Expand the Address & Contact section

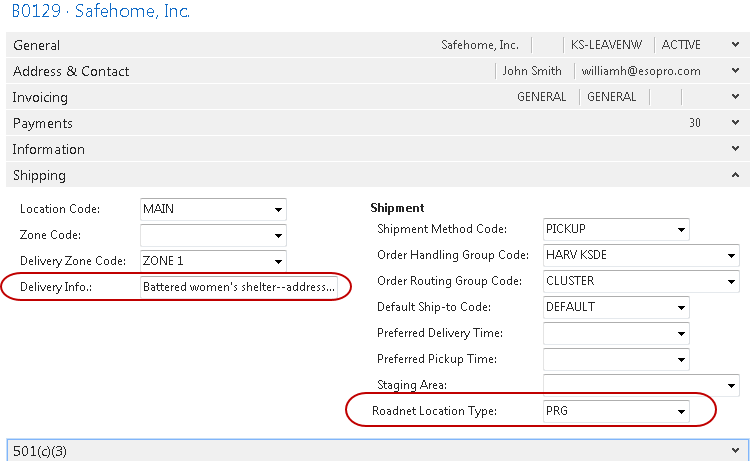736,71
